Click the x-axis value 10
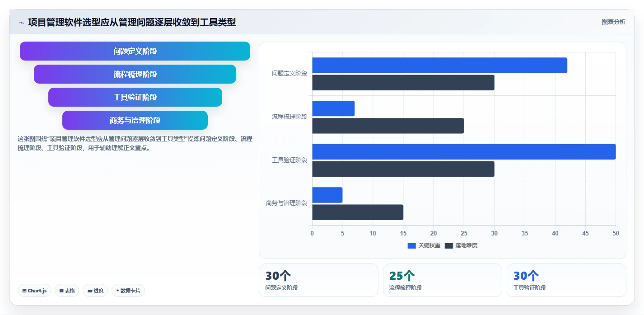 (x=373, y=233)
